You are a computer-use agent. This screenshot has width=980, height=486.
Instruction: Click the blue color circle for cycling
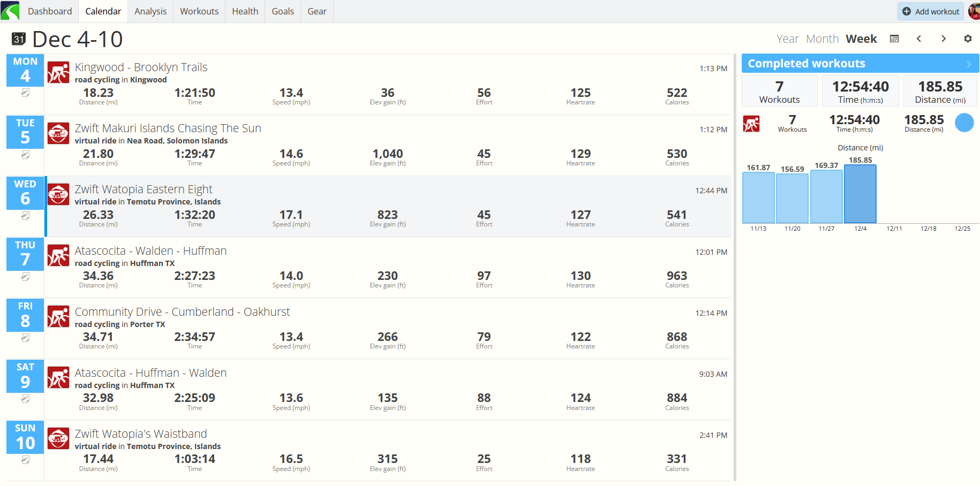point(964,123)
